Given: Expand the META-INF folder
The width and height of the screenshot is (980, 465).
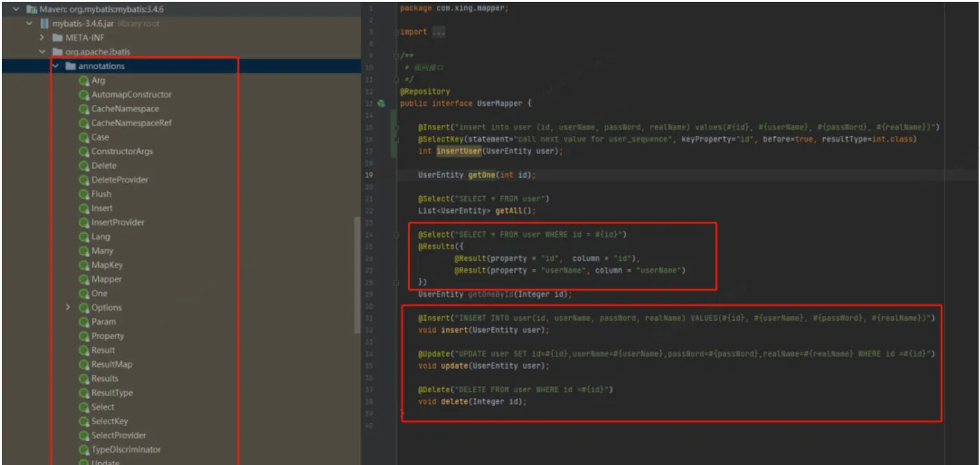Looking at the screenshot, I should (42, 38).
